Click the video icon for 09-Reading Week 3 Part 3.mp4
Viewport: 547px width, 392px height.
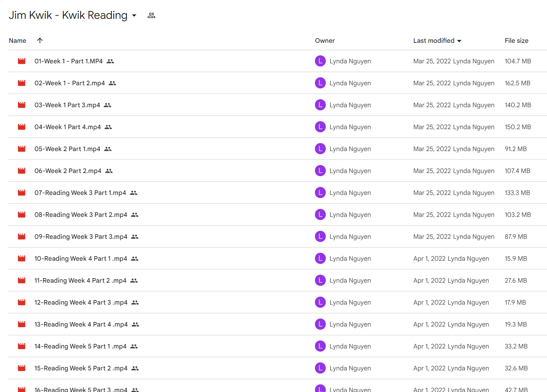22,236
